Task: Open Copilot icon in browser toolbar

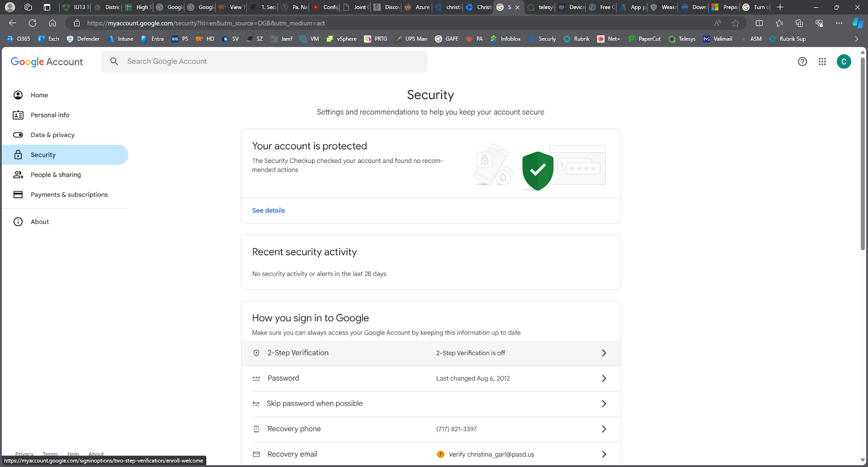Action: point(858,23)
